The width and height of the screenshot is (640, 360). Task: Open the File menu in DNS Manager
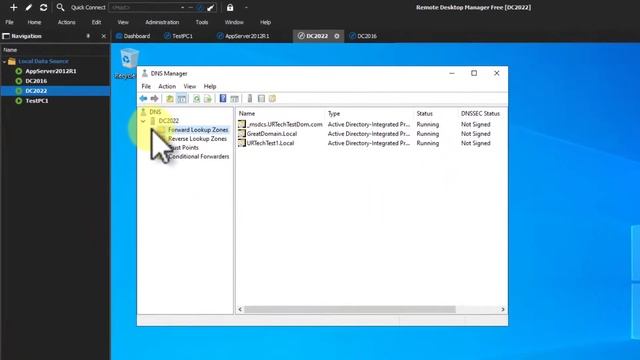[146, 86]
